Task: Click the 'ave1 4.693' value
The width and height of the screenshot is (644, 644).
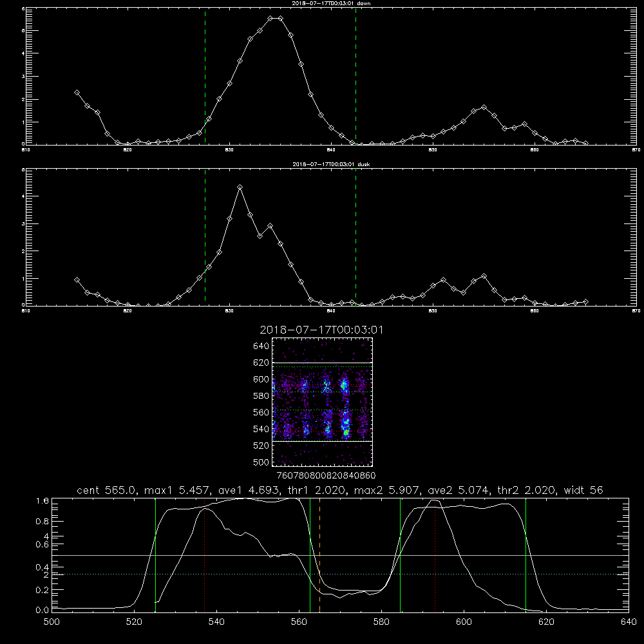Action: coord(249,490)
